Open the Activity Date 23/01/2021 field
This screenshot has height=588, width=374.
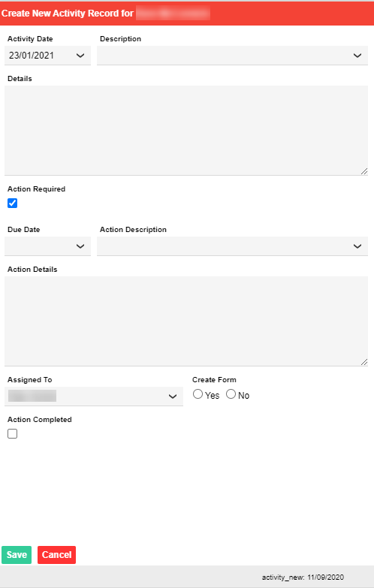point(47,56)
